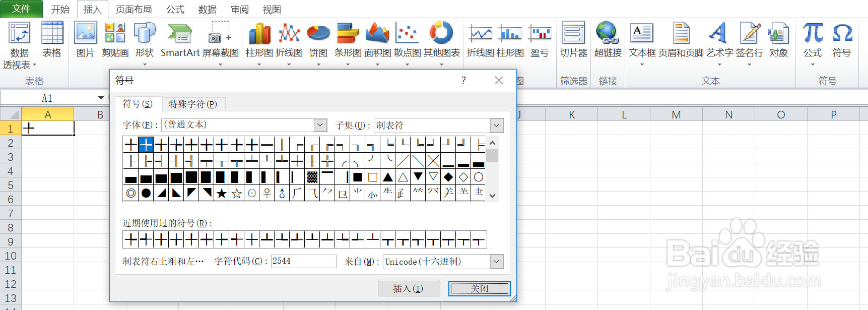Open Header and Footer (页眉和页脚)
Screen dimensions: 868x310
681,40
